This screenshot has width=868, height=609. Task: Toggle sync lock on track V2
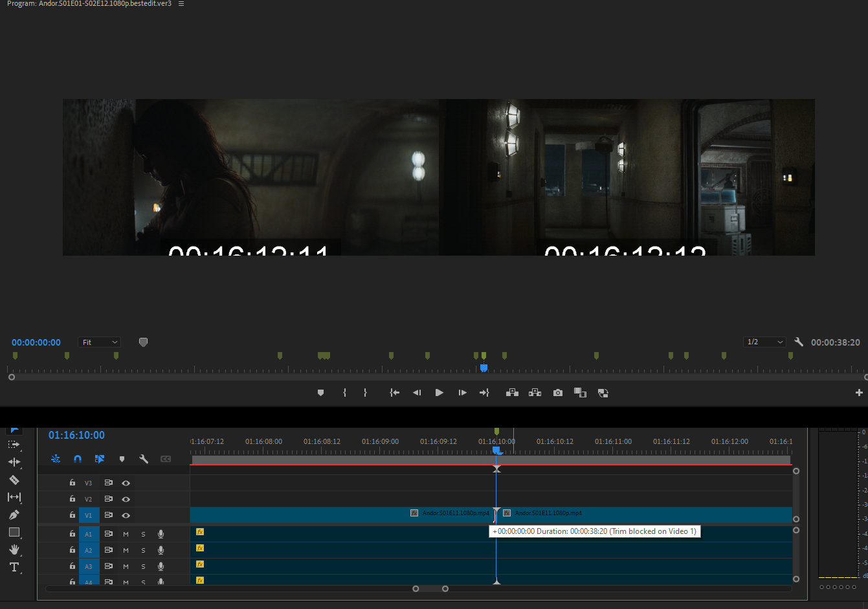pos(108,499)
